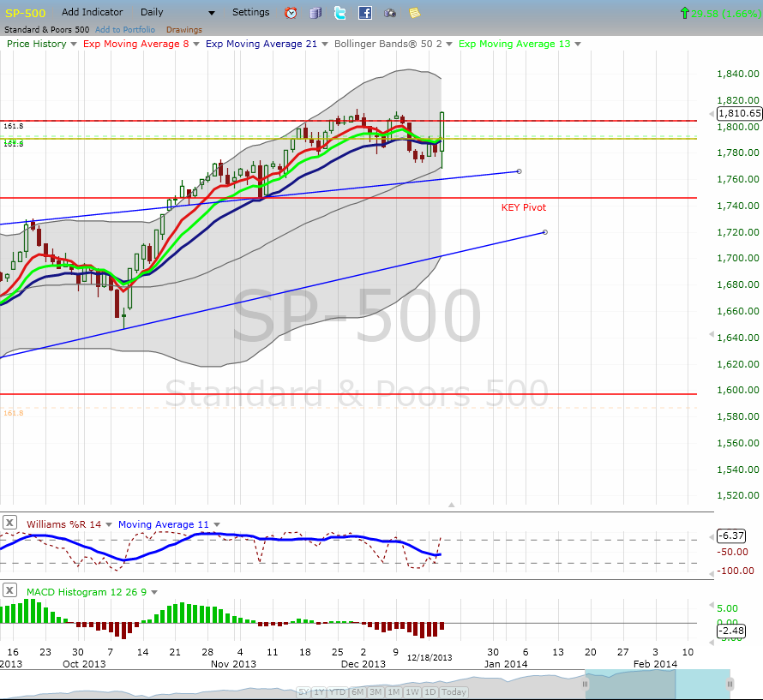The width and height of the screenshot is (763, 700).
Task: Grab the right handle of range slider
Action: click(730, 685)
